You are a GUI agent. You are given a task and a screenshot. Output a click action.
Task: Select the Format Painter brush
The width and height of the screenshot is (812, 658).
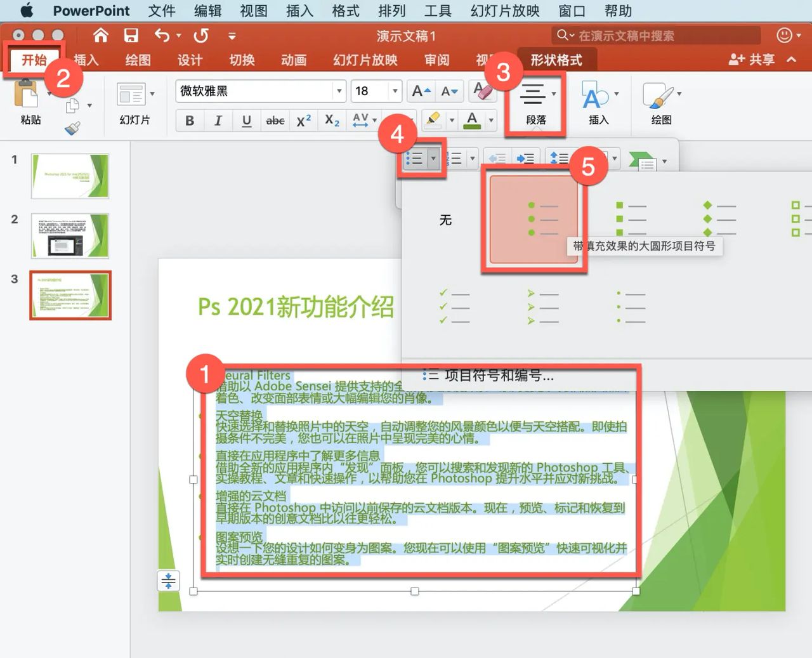[72, 128]
